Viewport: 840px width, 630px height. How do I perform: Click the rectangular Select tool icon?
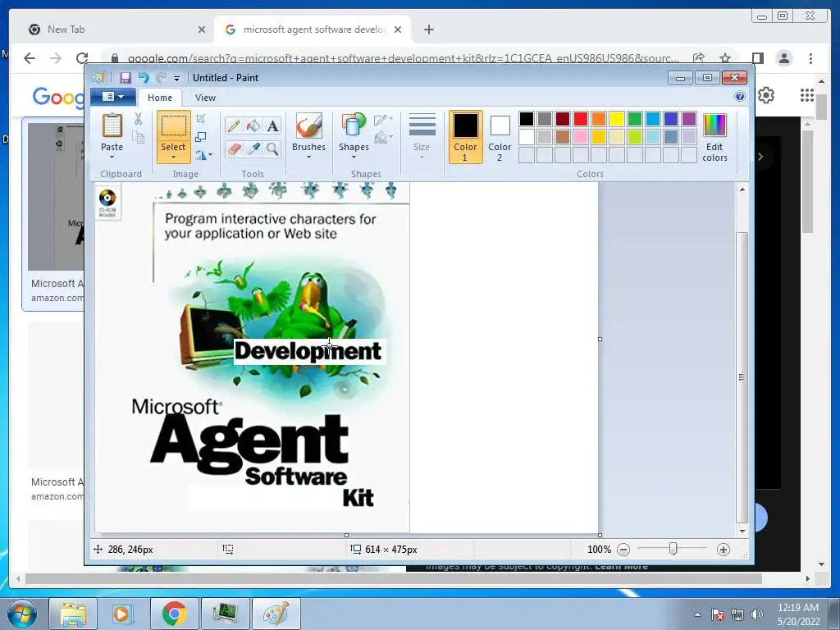pos(174,126)
